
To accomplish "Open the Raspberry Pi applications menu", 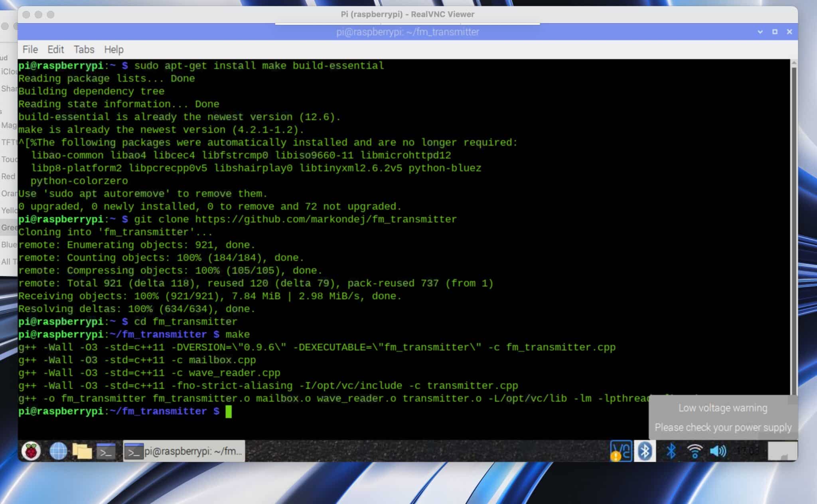I will point(31,451).
